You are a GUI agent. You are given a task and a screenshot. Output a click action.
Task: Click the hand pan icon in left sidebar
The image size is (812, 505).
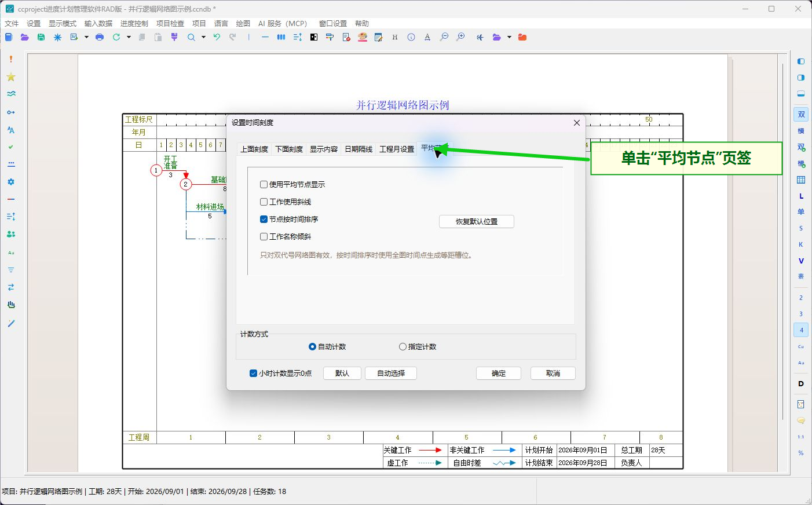tap(10, 305)
